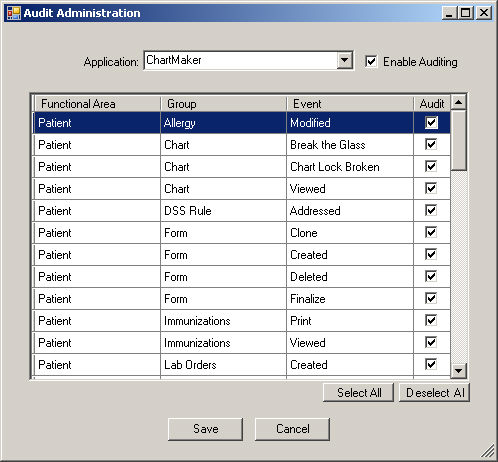Click the Group column header
Image resolution: width=498 pixels, height=462 pixels.
223,104
